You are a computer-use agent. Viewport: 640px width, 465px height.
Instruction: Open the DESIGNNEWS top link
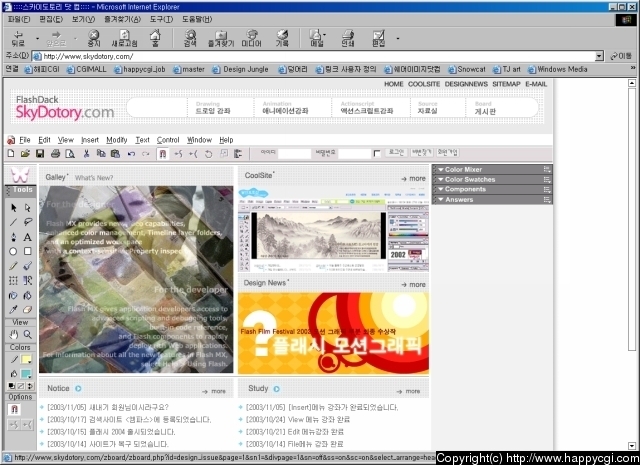click(466, 84)
